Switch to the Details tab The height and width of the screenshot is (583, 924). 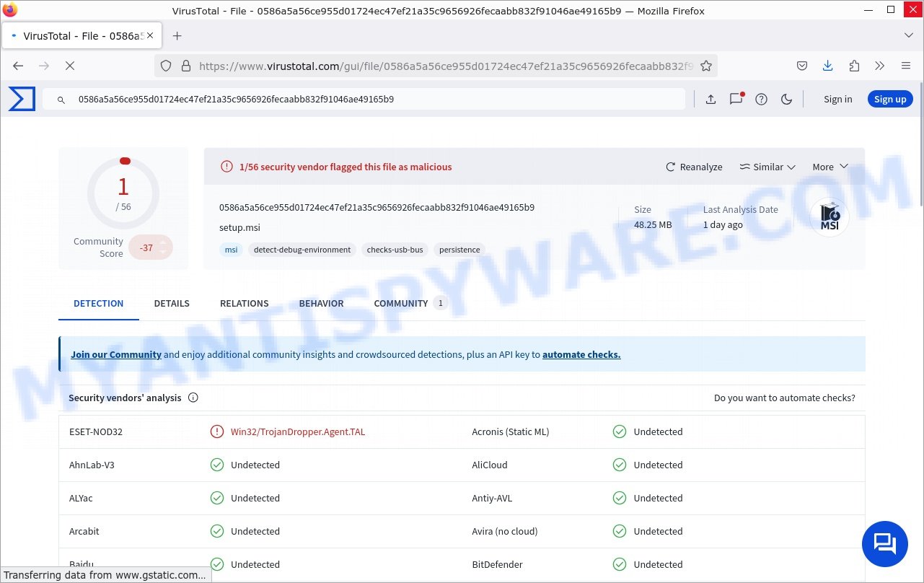click(x=172, y=304)
